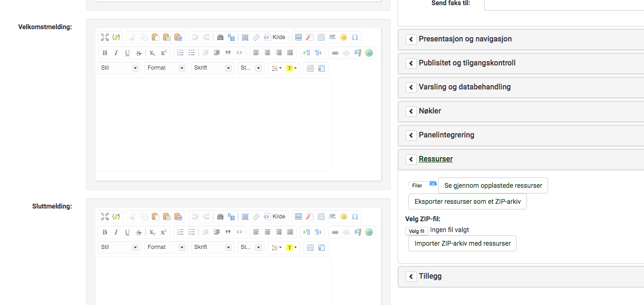This screenshot has height=305, width=644.
Task: Apply superscript in Velkomstmelding editor
Action: (x=164, y=53)
